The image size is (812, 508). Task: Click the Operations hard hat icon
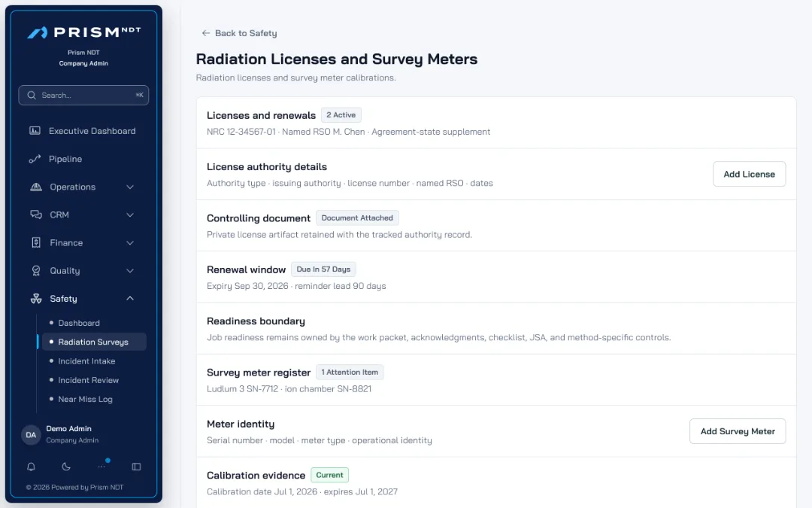coord(36,187)
